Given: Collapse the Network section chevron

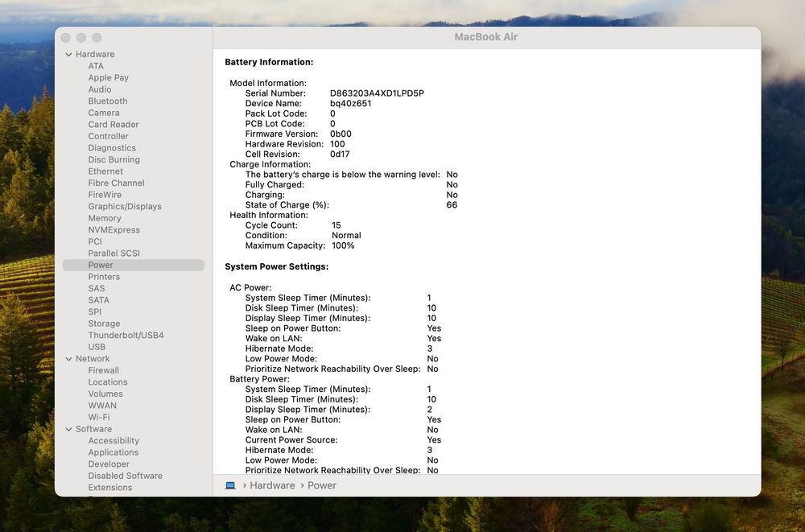Looking at the screenshot, I should pyautogui.click(x=68, y=359).
